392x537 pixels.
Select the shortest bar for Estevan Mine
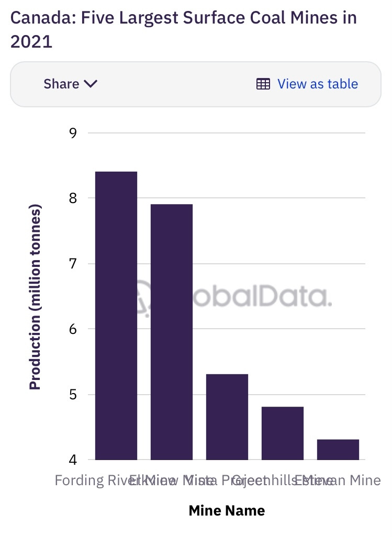coord(338,449)
